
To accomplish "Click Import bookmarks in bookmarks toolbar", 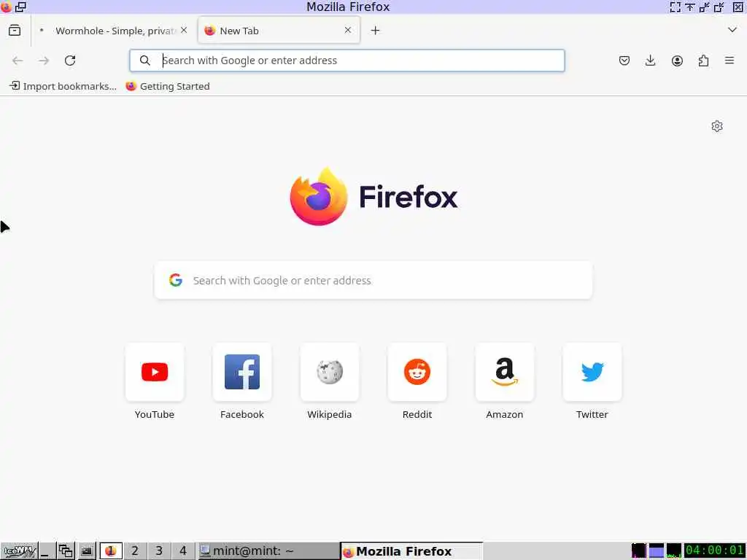I will click(63, 86).
